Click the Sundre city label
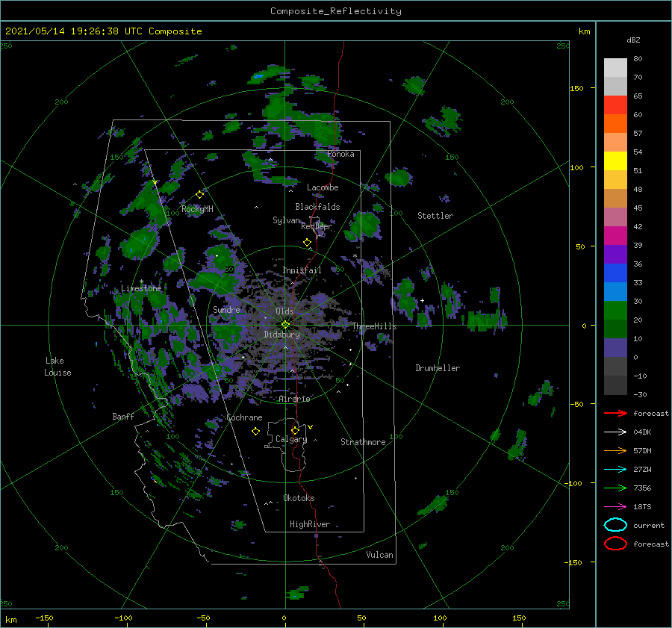The height and width of the screenshot is (628, 672). click(227, 309)
